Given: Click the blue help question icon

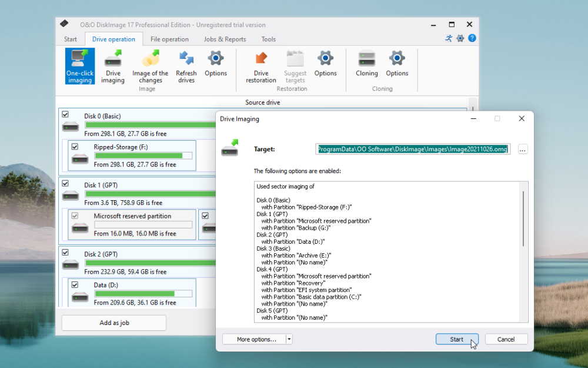Looking at the screenshot, I should coord(472,38).
